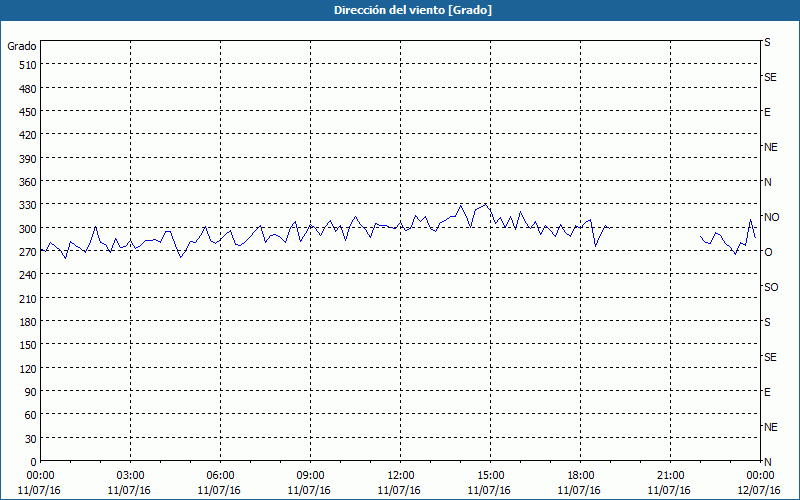The width and height of the screenshot is (800, 500).
Task: Select the 300 y-axis value
Action: [x=29, y=229]
